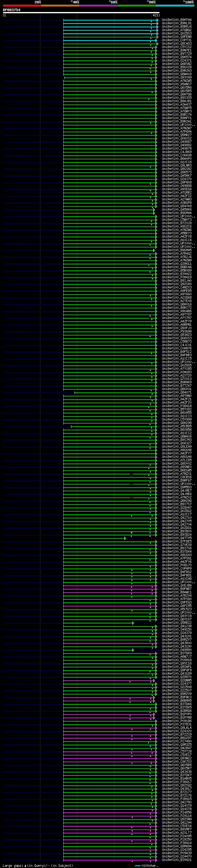Image resolution: width=197 pixels, height=868 pixels.
Task: Click the white query sequence bar
Action: [x=81, y=13]
